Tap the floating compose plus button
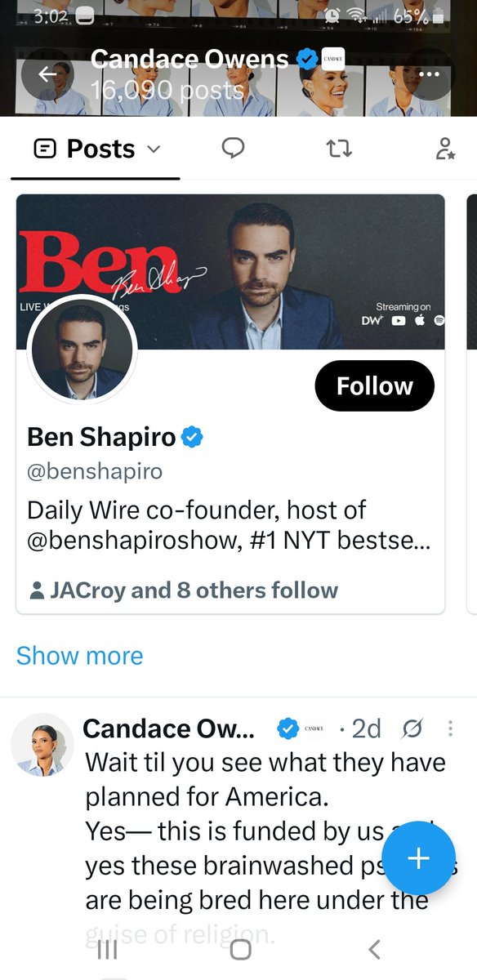The height and width of the screenshot is (980, 477). click(x=418, y=857)
